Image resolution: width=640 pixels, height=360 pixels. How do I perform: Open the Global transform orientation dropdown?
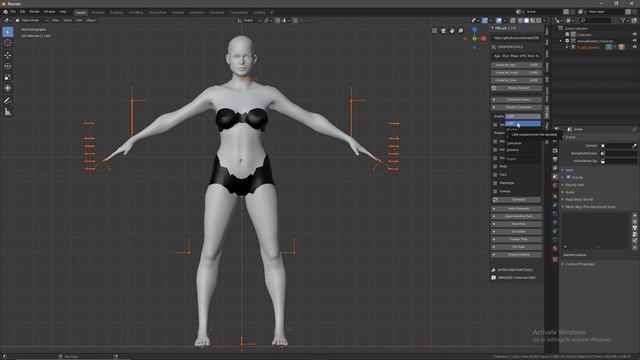click(249, 20)
